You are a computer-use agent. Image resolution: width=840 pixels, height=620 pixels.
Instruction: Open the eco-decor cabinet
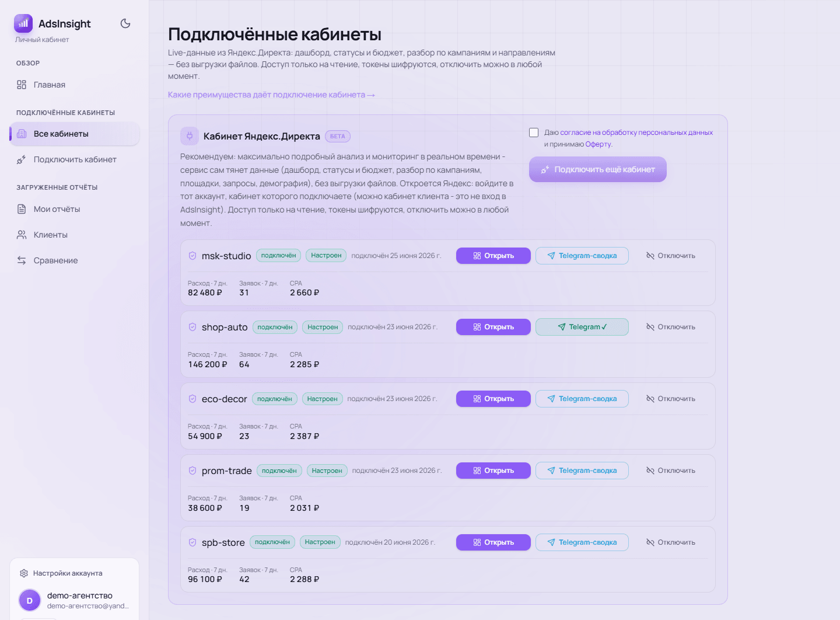[x=494, y=399]
